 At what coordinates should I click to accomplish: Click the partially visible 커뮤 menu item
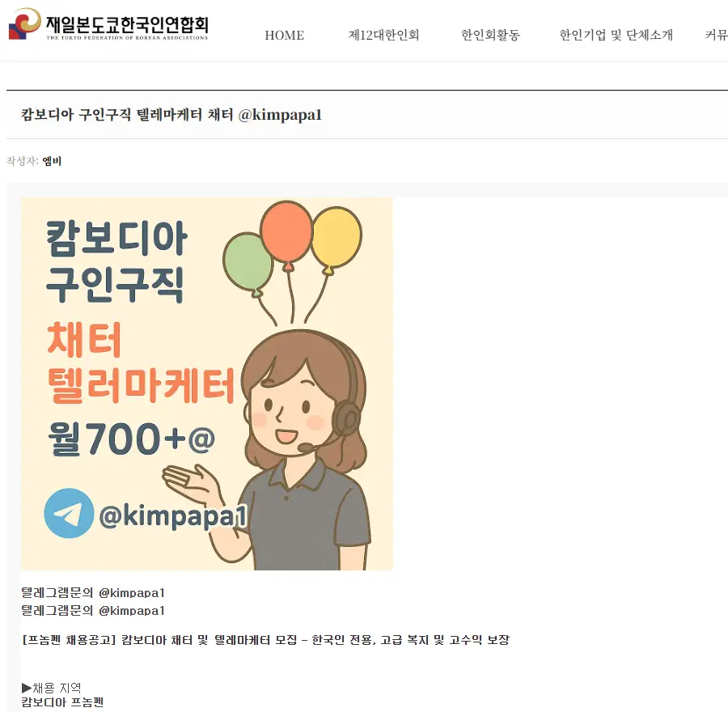point(716,36)
